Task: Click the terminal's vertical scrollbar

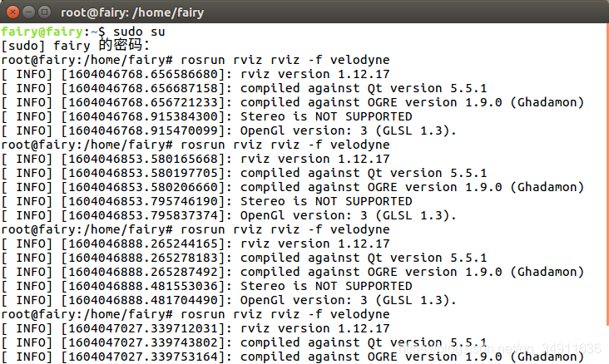Action: pyautogui.click(x=607, y=175)
